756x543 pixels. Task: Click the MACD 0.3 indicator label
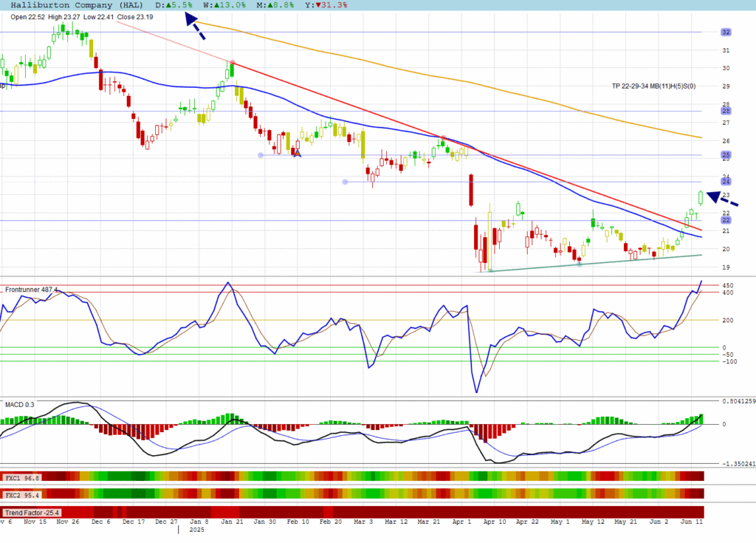[x=20, y=404]
